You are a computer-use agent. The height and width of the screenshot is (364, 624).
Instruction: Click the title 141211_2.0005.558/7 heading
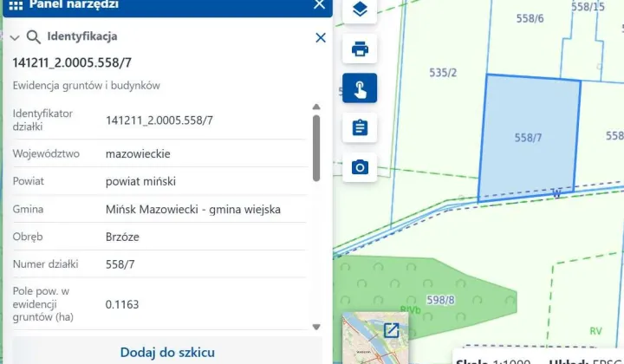tap(72, 62)
